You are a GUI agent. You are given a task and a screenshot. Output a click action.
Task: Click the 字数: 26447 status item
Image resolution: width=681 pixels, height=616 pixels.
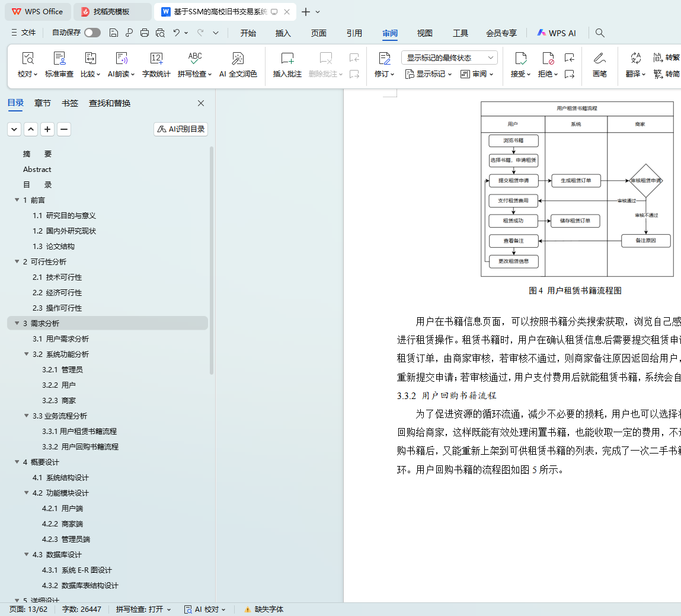click(82, 609)
